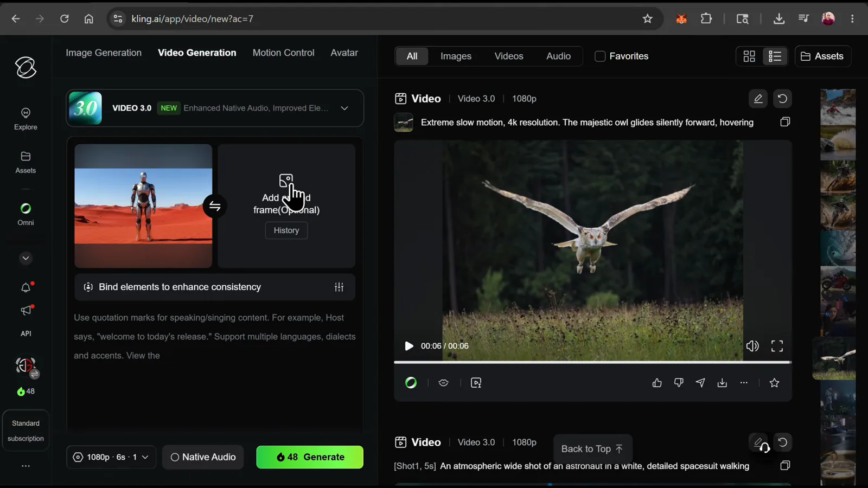This screenshot has width=868, height=488.
Task: Expand the VIDEO 3.0 model dropdown
Action: tap(344, 108)
